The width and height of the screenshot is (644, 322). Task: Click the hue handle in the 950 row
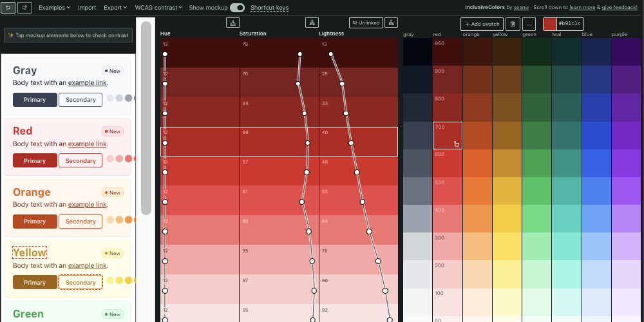(165, 54)
